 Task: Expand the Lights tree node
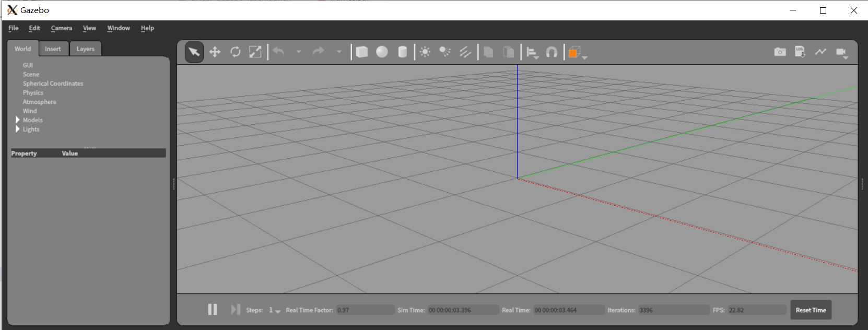coord(18,129)
